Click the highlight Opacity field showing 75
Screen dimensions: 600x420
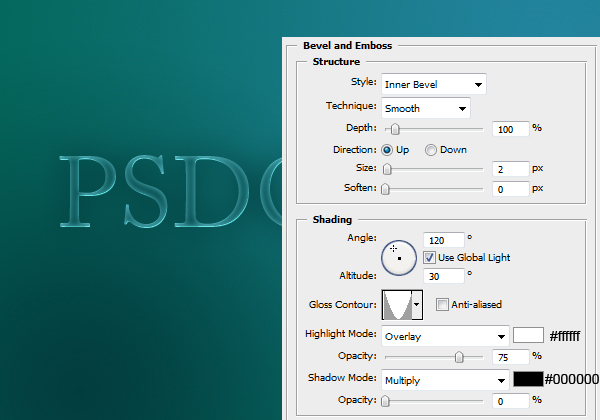510,357
